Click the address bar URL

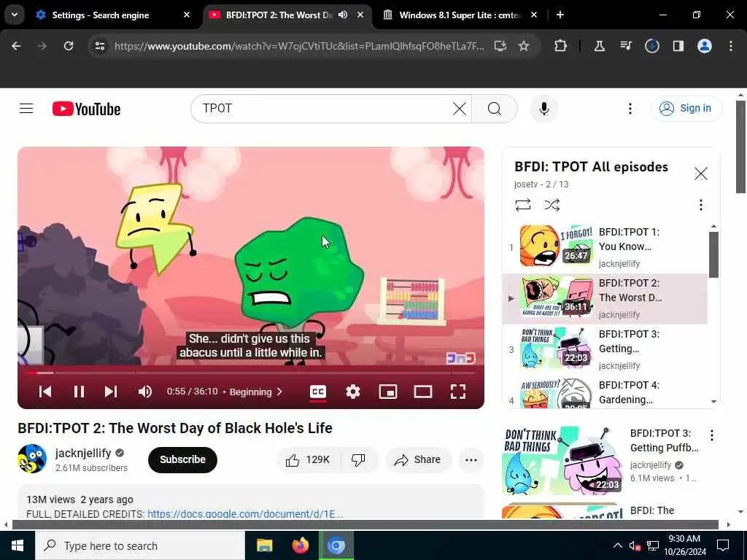pos(299,46)
